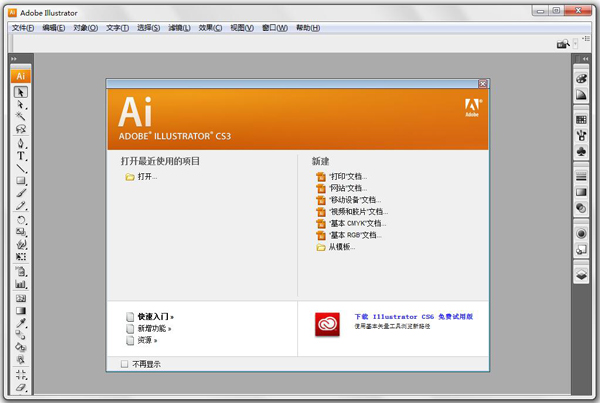Screen dimensions: 600x403
Task: Select the Live Paint Selection tool
Action: (x=21, y=360)
